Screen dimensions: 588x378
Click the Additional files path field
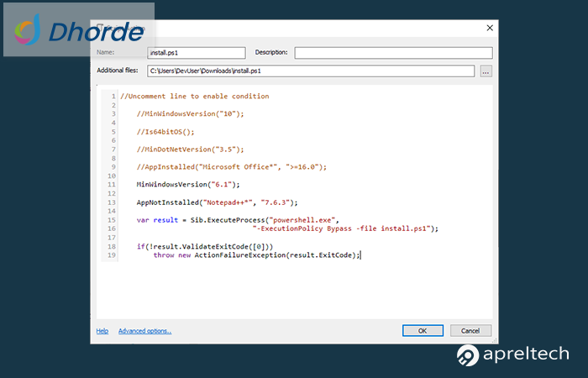[x=311, y=71]
